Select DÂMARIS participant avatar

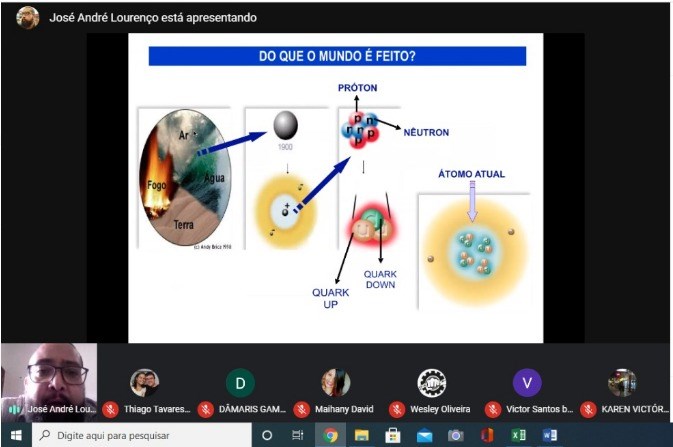[x=239, y=383]
